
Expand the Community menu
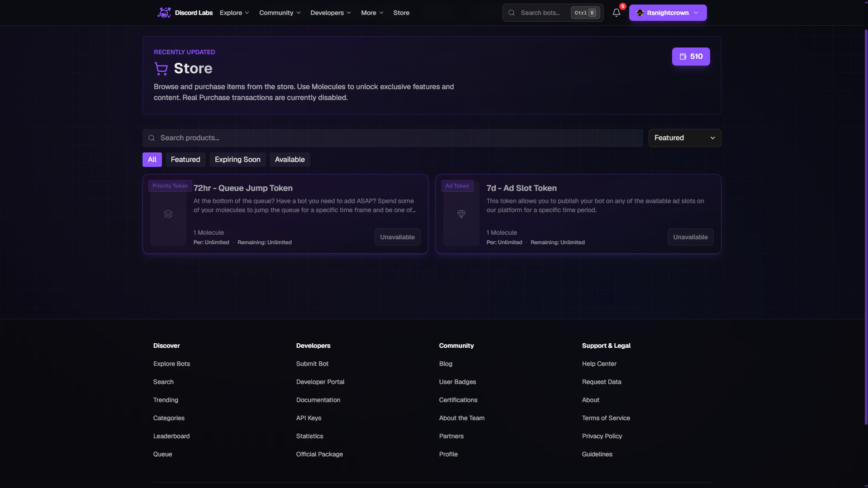280,13
